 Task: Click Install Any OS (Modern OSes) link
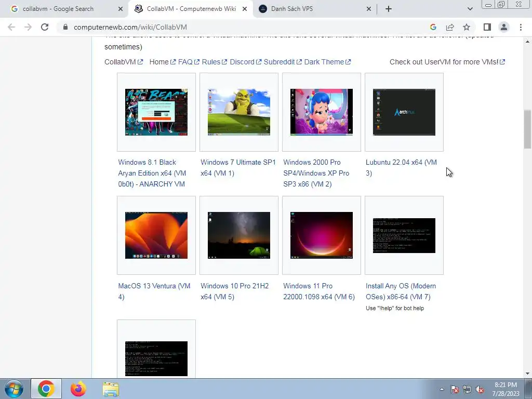pos(401,291)
